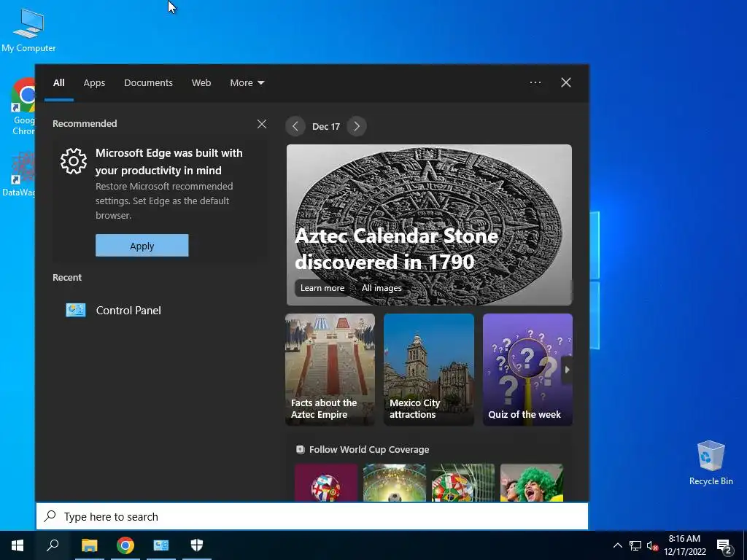Viewport: 747px width, 560px height.
Task: Click the Edge recommendation gear icon
Action: [74, 161]
